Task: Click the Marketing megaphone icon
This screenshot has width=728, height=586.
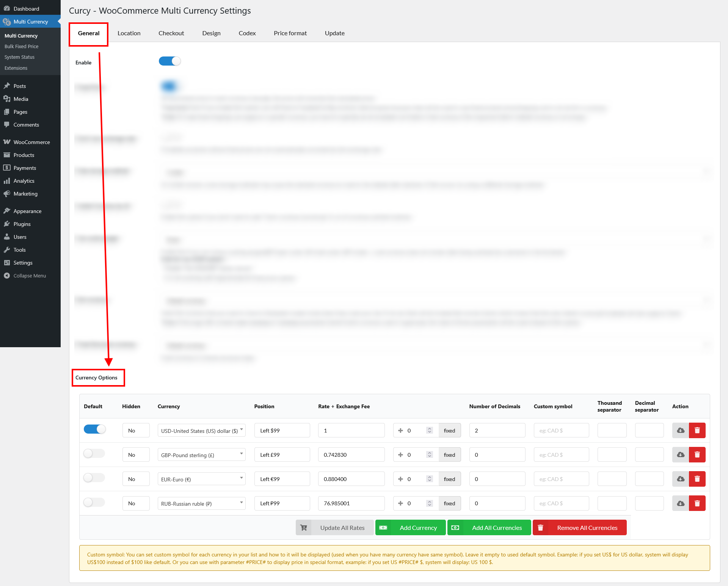Action: click(x=7, y=194)
